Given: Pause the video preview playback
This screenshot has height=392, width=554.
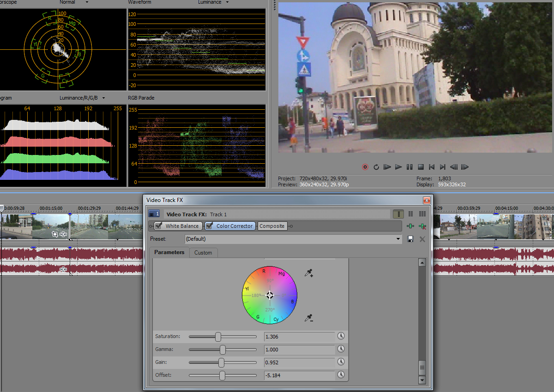Looking at the screenshot, I should click(x=409, y=167).
